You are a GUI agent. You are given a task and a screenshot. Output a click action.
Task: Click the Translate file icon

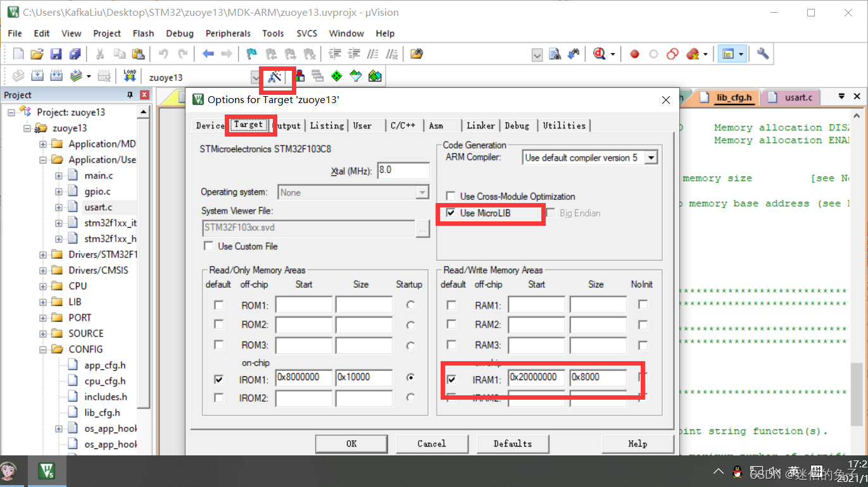tap(18, 77)
